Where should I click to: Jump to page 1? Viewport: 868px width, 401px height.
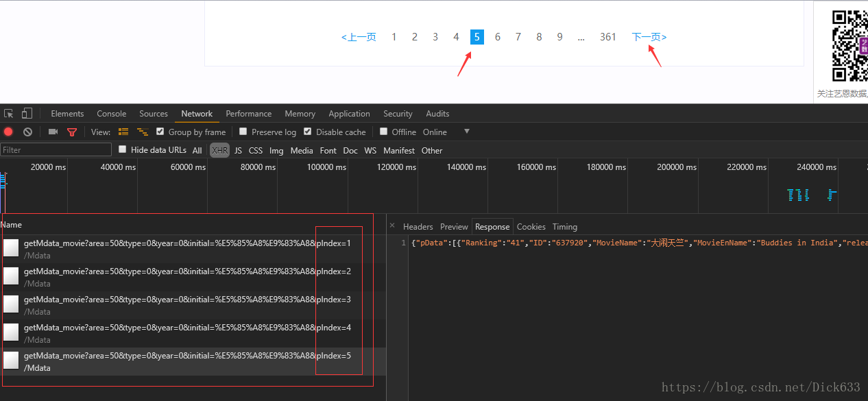(394, 37)
